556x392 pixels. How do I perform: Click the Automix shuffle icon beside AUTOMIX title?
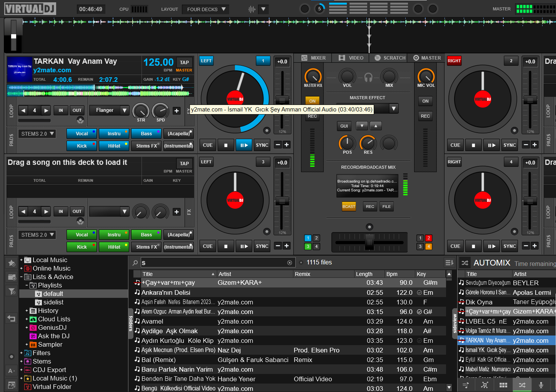(465, 263)
